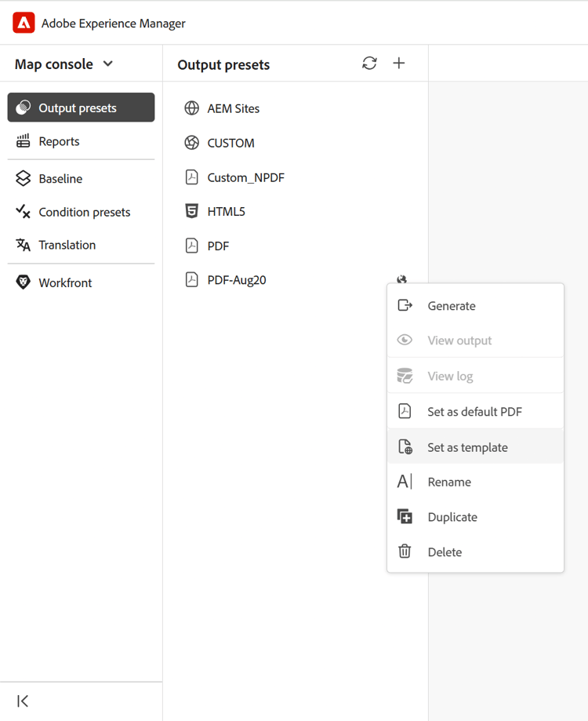Click the PDF-Aug20 file icon
The height and width of the screenshot is (721, 588).
pyautogui.click(x=191, y=279)
